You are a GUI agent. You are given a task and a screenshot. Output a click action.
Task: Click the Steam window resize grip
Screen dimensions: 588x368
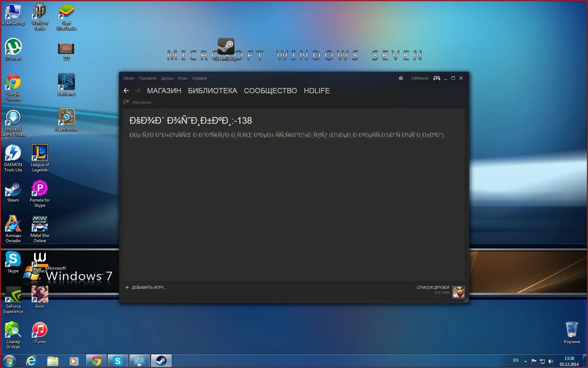click(x=466, y=300)
